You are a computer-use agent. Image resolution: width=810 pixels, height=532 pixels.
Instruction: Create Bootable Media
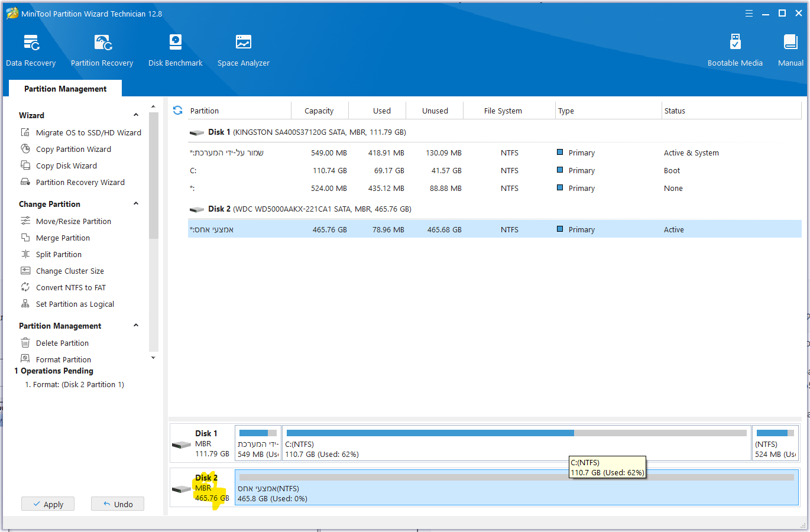pos(735,50)
